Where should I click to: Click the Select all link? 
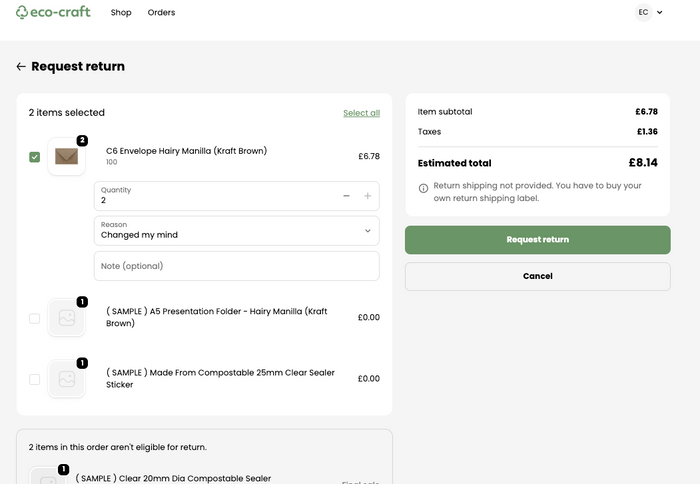point(361,113)
